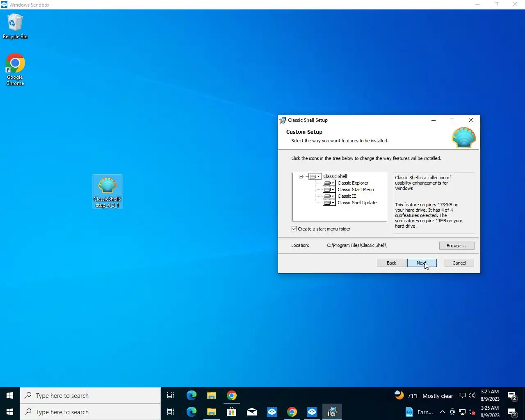Open feature dropdown for Classic Shell Update
The image size is (525, 420).
[329, 203]
